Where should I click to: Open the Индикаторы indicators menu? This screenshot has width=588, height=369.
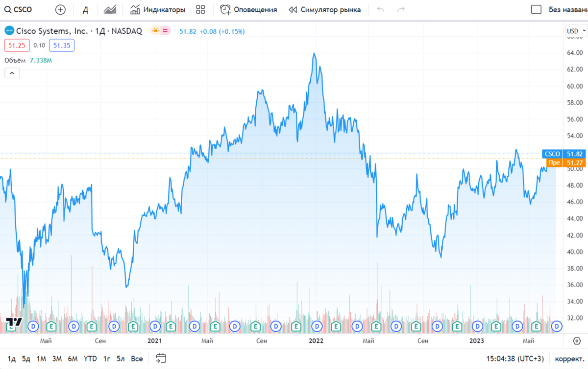pos(158,10)
